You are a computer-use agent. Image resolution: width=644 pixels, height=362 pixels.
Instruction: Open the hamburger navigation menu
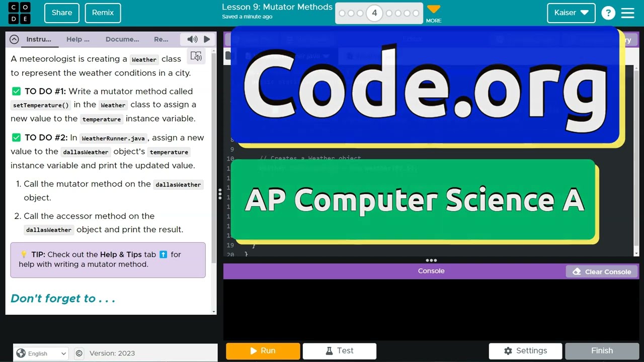point(628,13)
